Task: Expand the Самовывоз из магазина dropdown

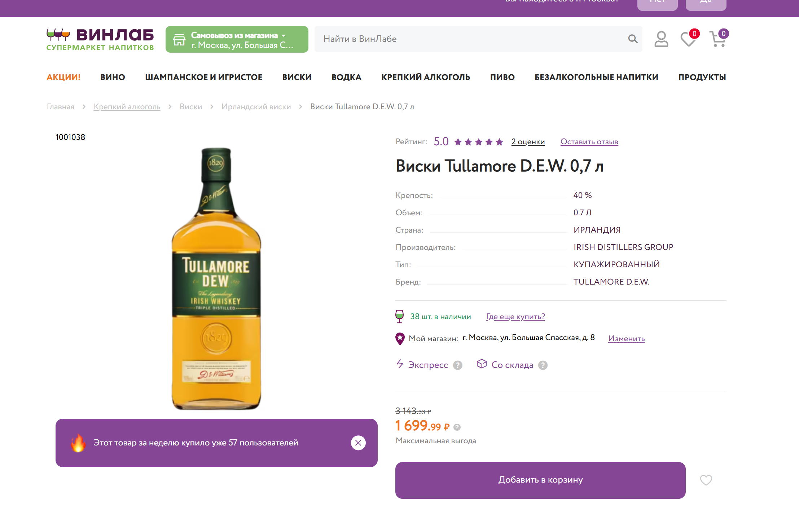Action: tap(237, 39)
